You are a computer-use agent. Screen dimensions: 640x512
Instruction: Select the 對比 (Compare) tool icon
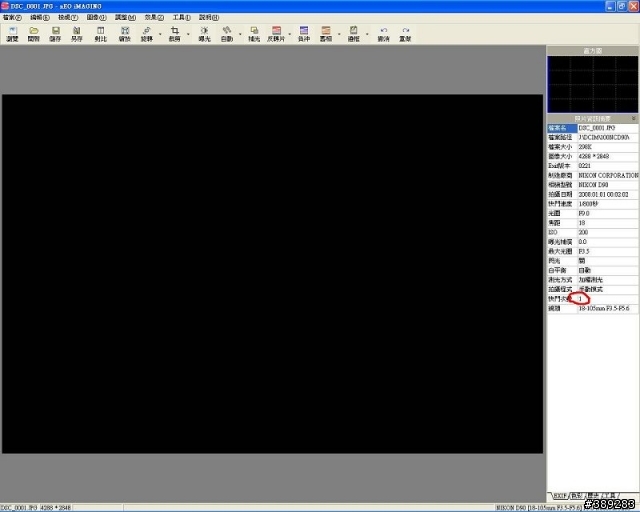100,34
